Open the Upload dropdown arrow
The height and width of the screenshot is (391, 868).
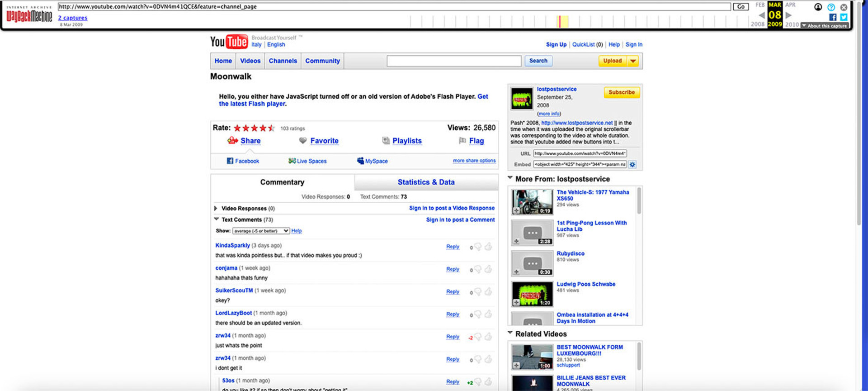pos(633,61)
